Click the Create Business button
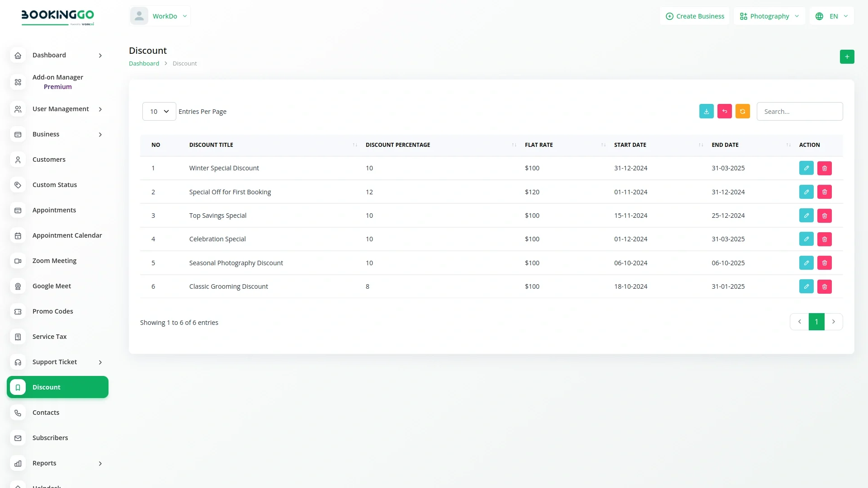The image size is (868, 488). 695,16
